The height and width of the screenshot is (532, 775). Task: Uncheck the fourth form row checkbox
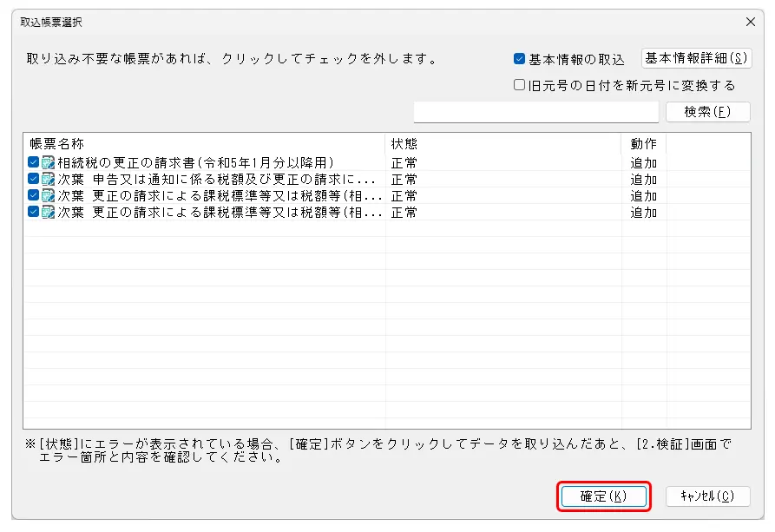pyautogui.click(x=33, y=212)
